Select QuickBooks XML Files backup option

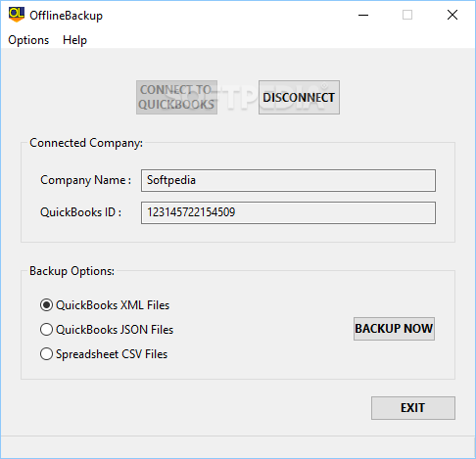point(105,305)
